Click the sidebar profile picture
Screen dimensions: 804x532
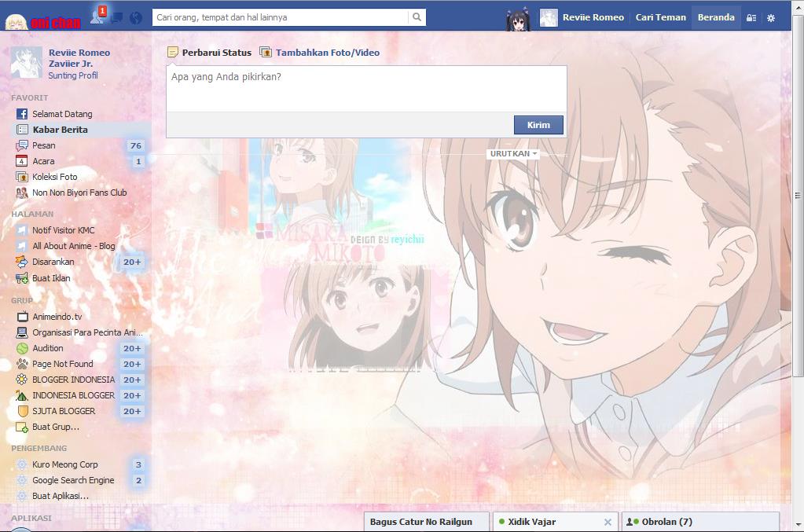[x=27, y=63]
